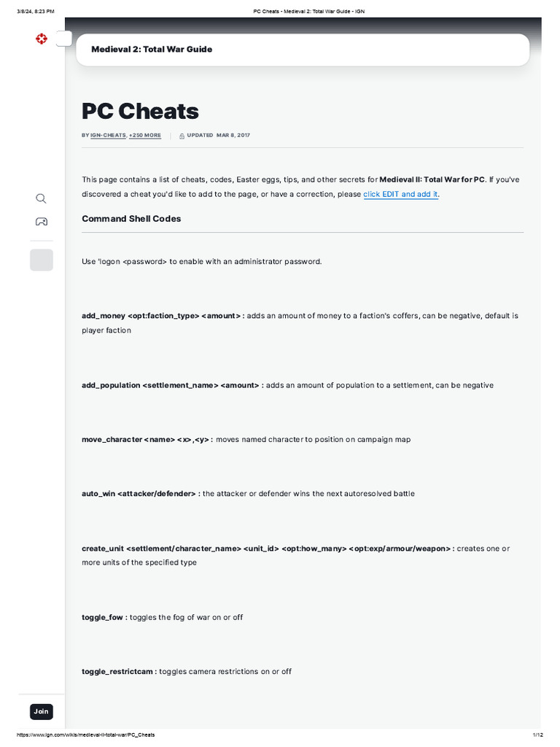Click the add_population command text
This screenshot has width=560, height=747.
[x=110, y=385]
